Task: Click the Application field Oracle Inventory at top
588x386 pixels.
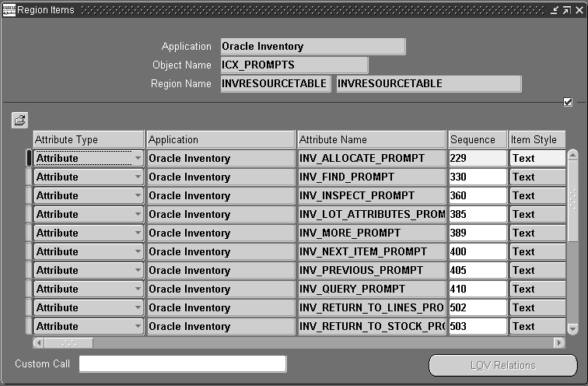Action: click(313, 47)
